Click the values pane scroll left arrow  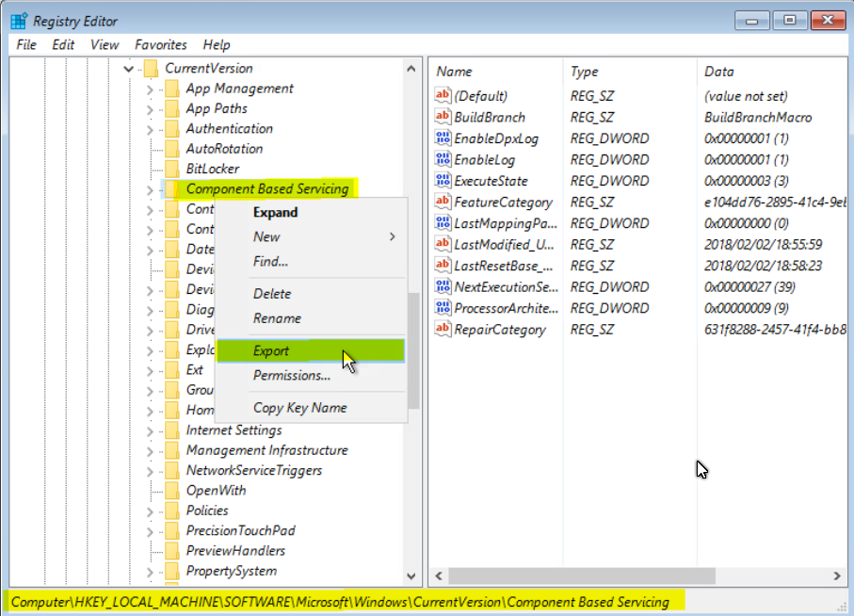[439, 575]
